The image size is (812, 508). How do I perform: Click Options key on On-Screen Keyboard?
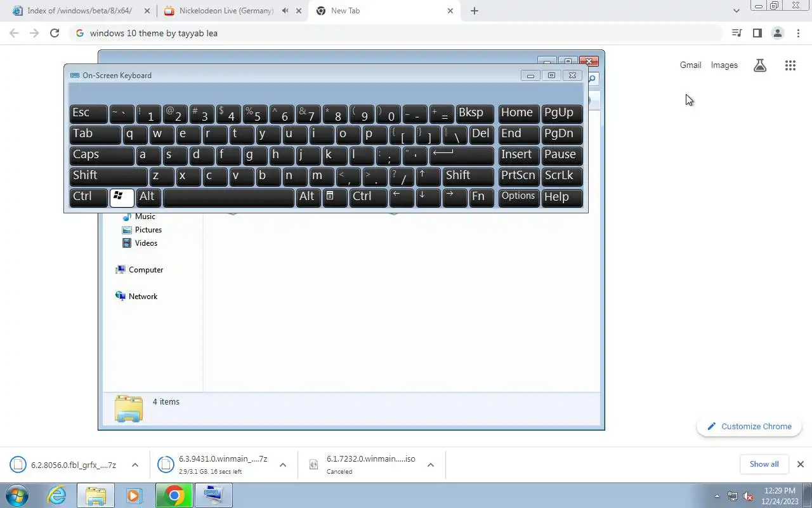(x=519, y=197)
